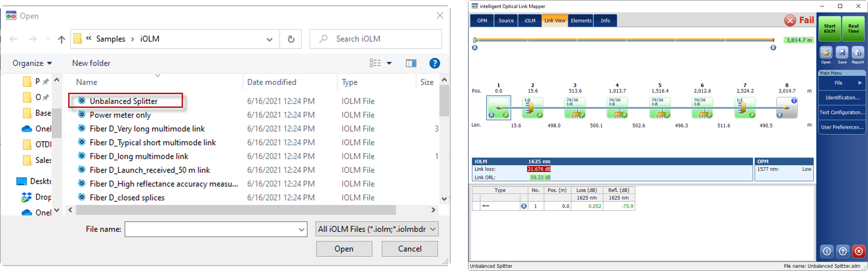Click the Open button in dialog
Image resolution: width=868 pixels, height=271 pixels.
(344, 249)
